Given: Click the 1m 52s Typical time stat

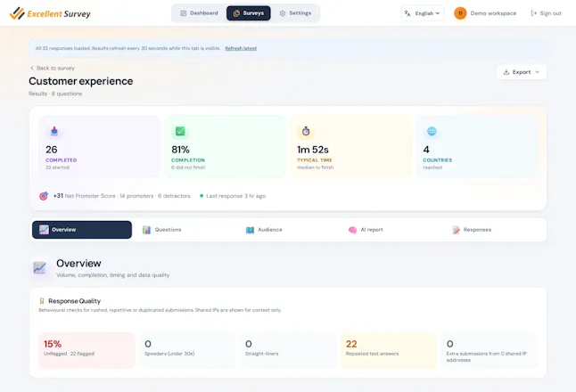Looking at the screenshot, I should coord(350,147).
